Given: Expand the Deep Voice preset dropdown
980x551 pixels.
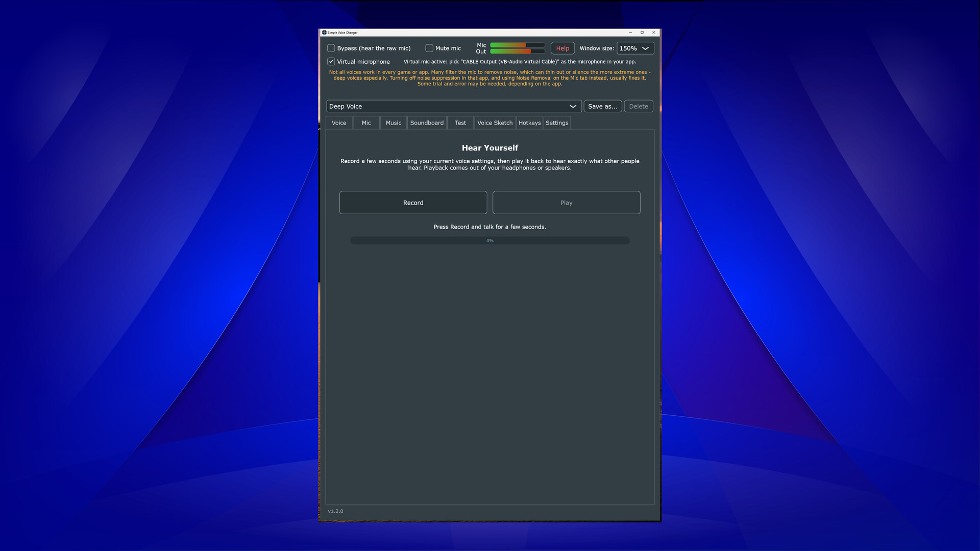Looking at the screenshot, I should [454, 107].
